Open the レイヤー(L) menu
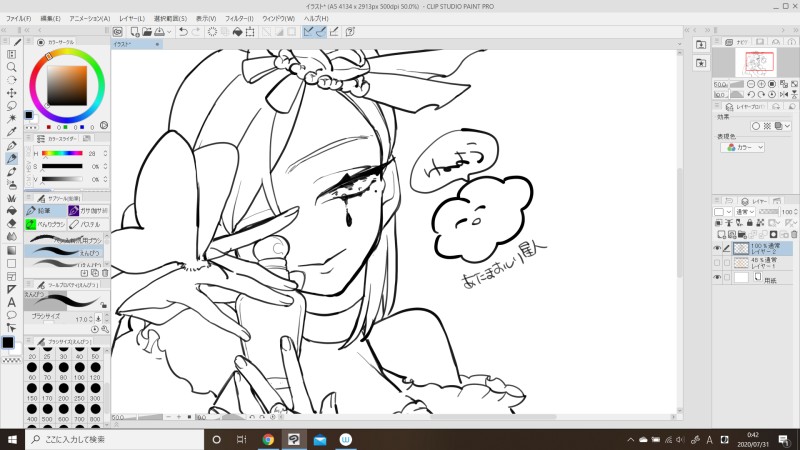 coord(132,18)
